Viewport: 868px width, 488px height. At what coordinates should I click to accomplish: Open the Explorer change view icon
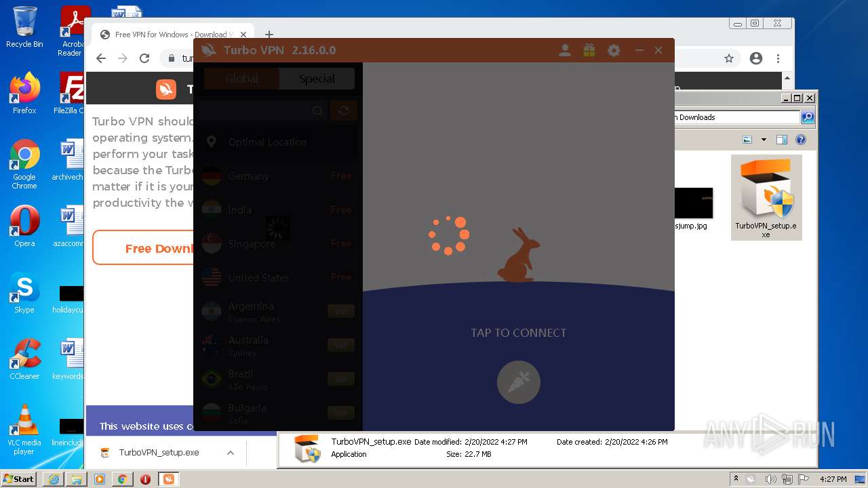coord(747,140)
